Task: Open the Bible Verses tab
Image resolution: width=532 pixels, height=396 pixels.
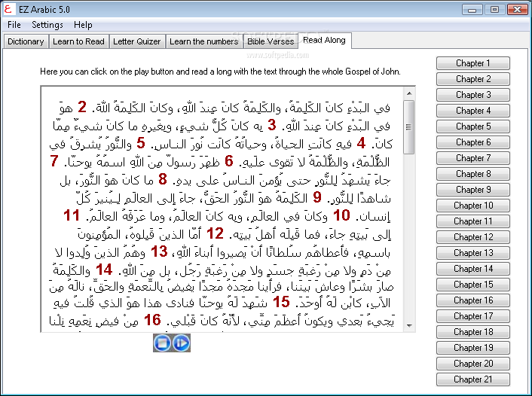Action: tap(271, 41)
